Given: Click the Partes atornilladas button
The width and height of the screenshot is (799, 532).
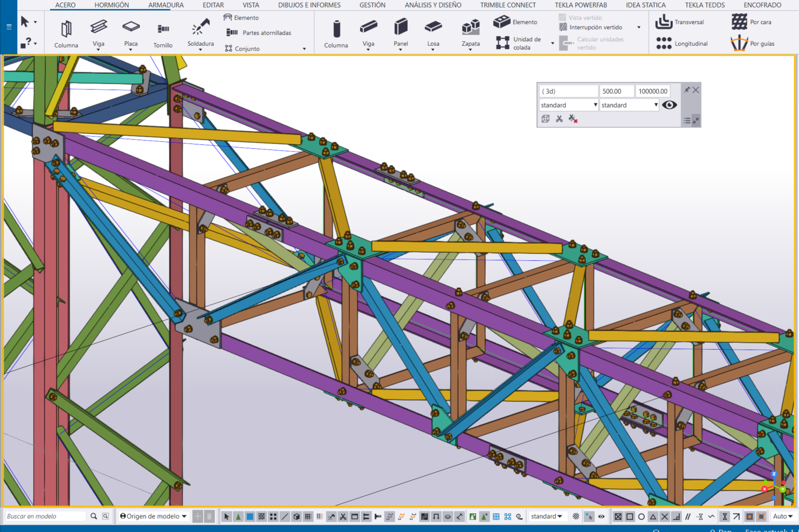Looking at the screenshot, I should (x=259, y=33).
